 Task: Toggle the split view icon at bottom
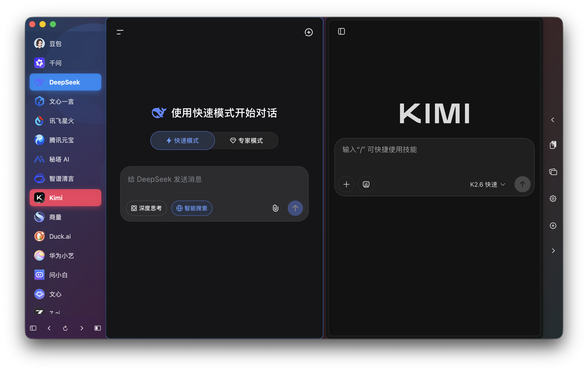(98, 328)
